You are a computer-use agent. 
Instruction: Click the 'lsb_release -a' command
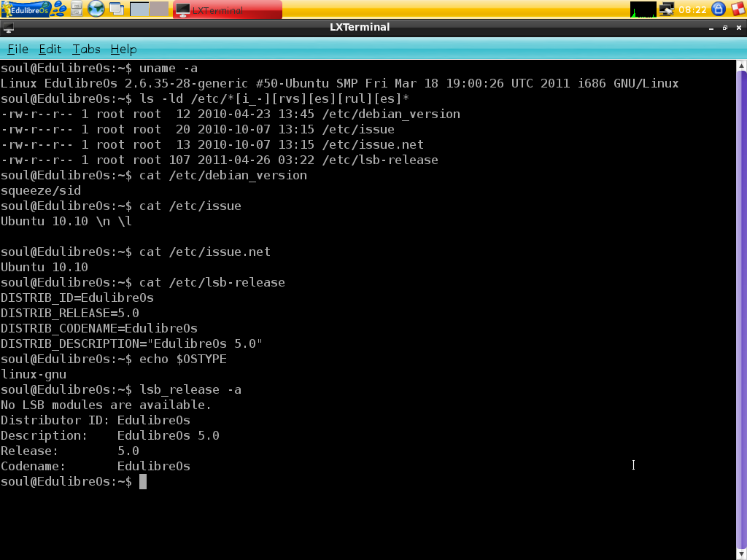click(190, 389)
